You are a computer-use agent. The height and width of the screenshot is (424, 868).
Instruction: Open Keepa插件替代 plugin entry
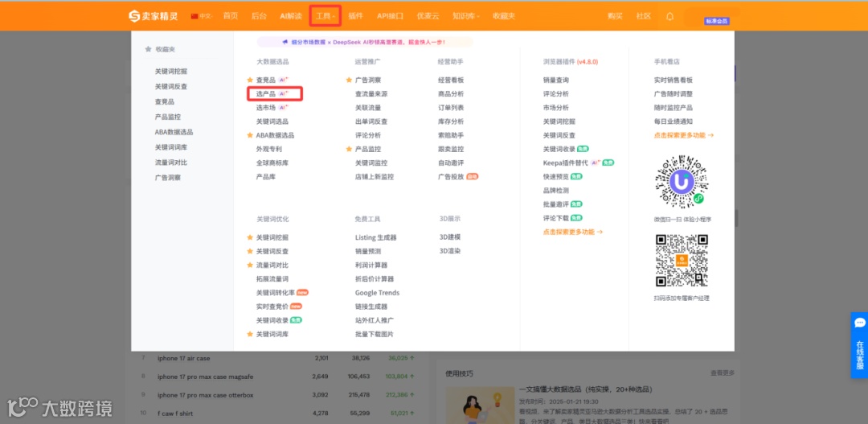(x=566, y=163)
